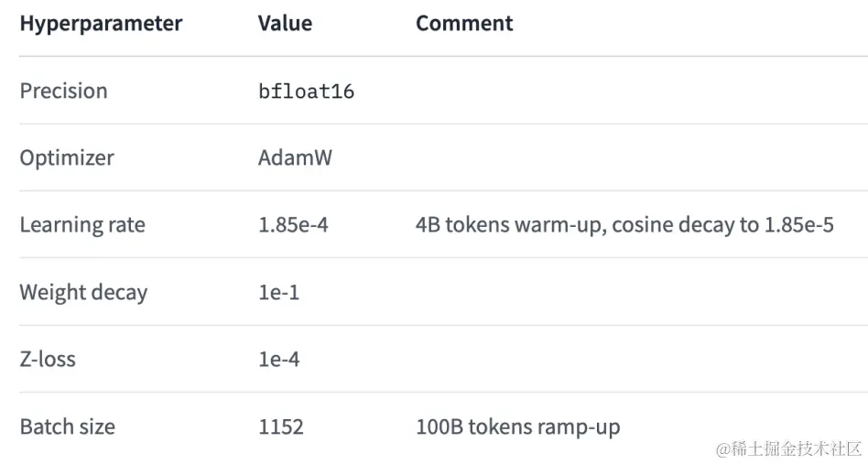Click the 1.85e-4 learning rate value
868x464 pixels.
(293, 225)
